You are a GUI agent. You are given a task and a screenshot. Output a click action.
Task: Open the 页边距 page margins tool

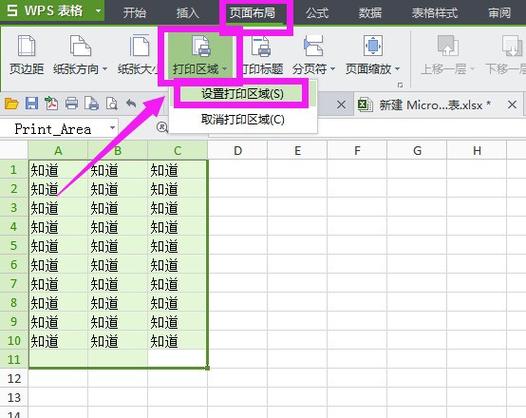pyautogui.click(x=26, y=54)
